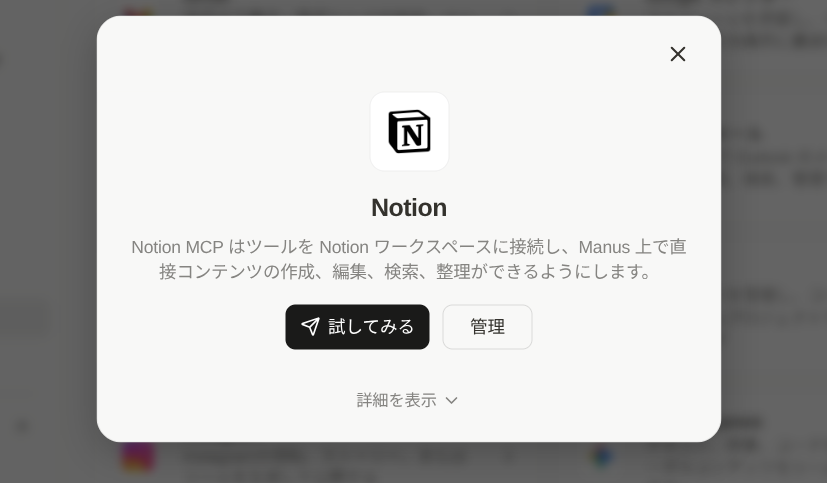Click the Notion MCP description first line
Screen dimensions: 827x483
(409, 247)
